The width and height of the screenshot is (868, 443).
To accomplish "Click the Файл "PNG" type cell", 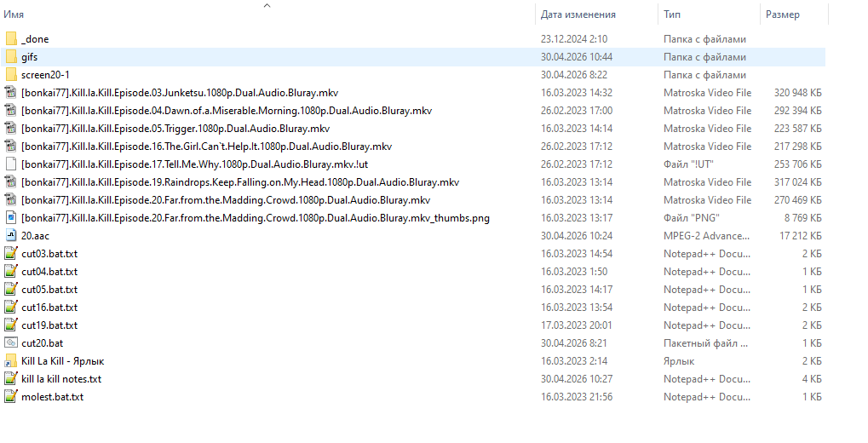I will (692, 217).
